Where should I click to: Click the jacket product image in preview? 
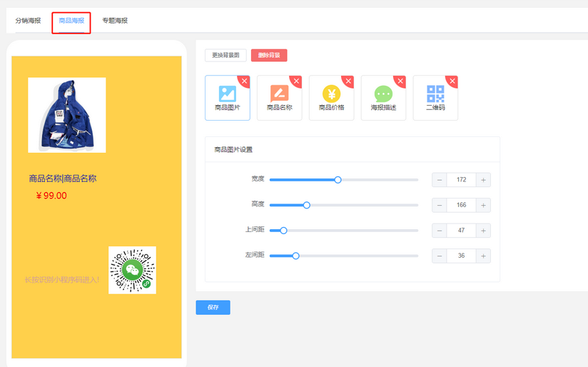pyautogui.click(x=66, y=115)
